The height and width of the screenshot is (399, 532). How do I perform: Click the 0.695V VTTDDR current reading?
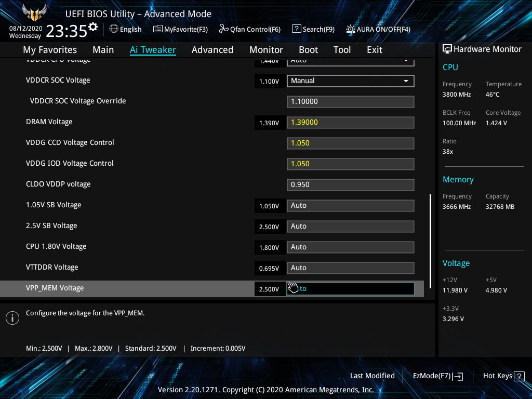click(269, 269)
